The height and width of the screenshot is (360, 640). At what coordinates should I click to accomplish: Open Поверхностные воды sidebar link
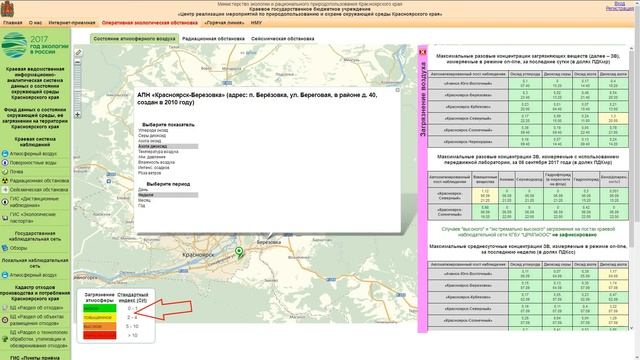[33, 163]
